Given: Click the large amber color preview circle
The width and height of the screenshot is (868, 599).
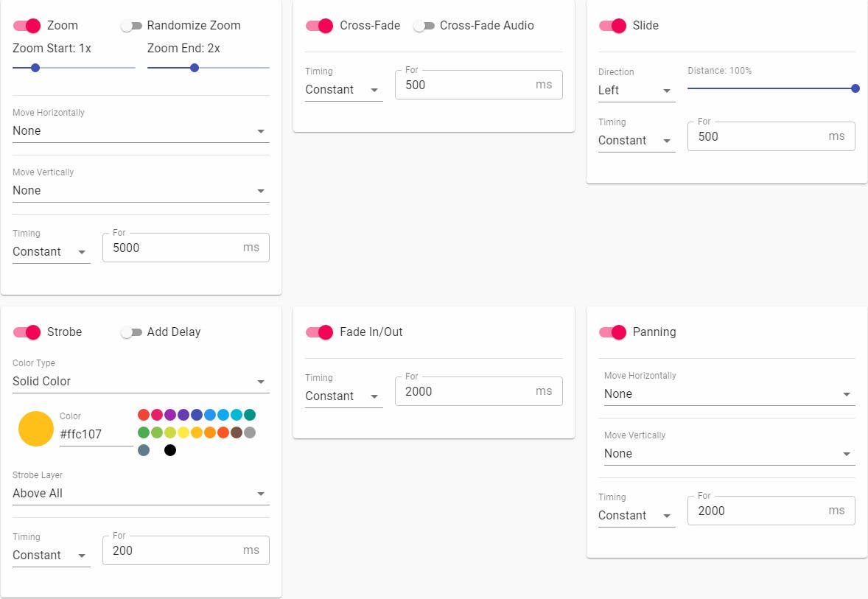Looking at the screenshot, I should point(36,429).
